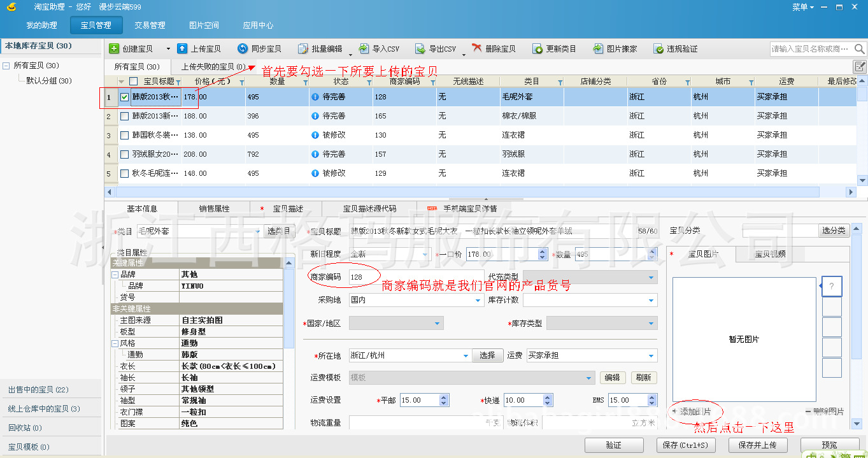This screenshot has height=458, width=868.
Task: Increase EMS fee using the stepper
Action: pos(651,397)
